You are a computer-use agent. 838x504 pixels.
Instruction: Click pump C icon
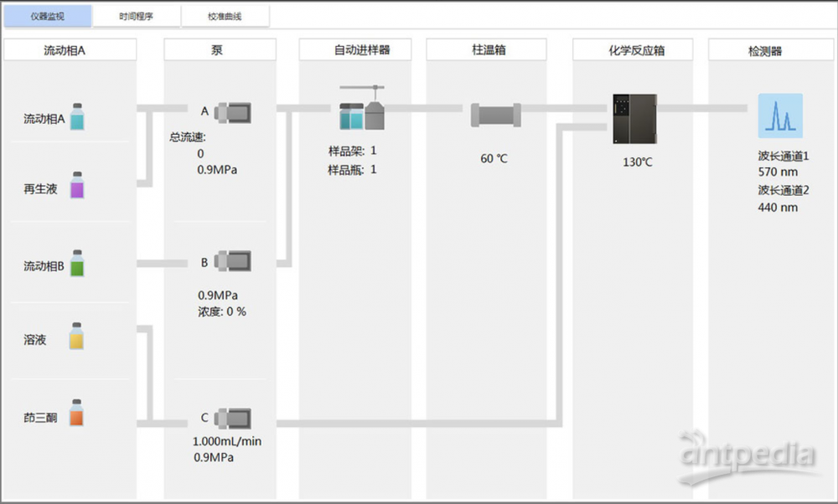(233, 419)
